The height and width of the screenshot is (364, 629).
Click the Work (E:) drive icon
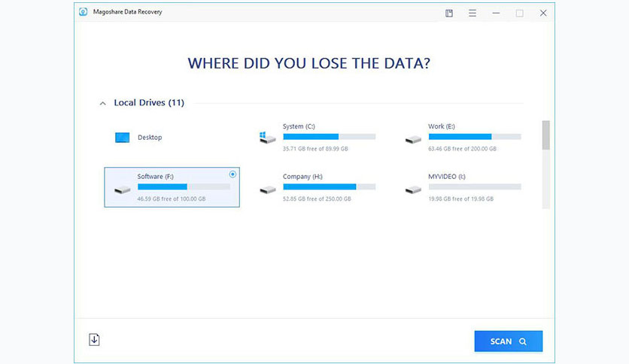coord(413,140)
